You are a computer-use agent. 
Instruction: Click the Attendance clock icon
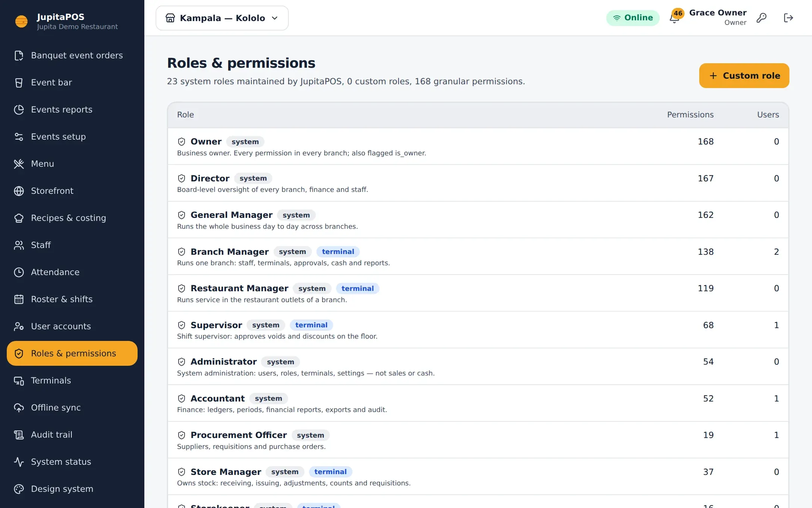click(19, 272)
